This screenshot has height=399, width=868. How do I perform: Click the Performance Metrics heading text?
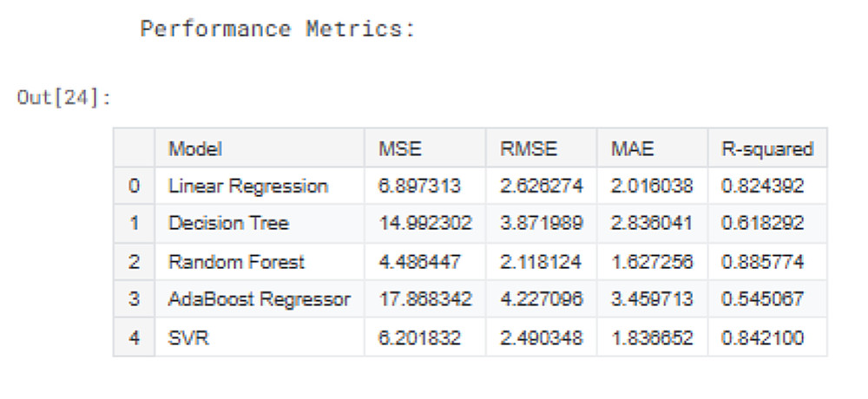pos(278,29)
